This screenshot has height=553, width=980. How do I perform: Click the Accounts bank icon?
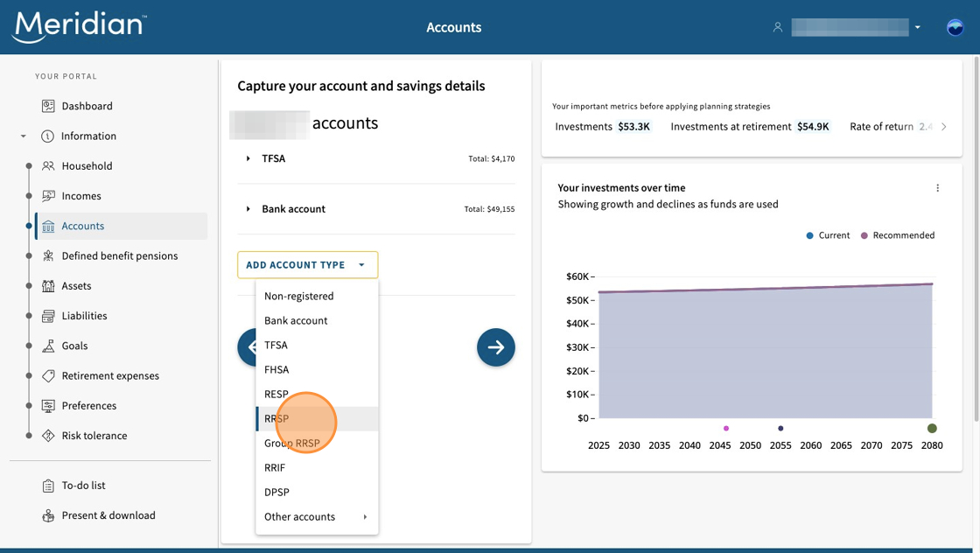(x=48, y=227)
